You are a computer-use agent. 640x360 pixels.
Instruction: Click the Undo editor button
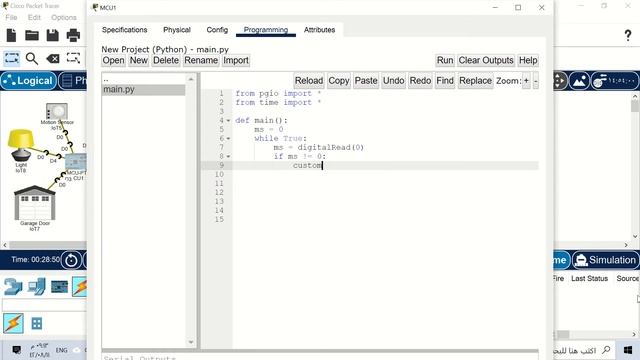pyautogui.click(x=393, y=81)
